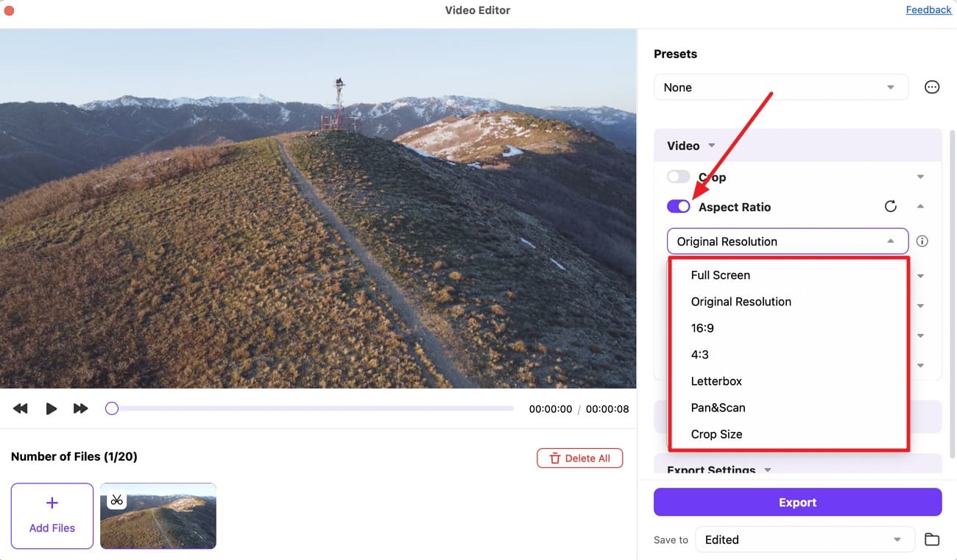
Task: Open the Save to folder icon
Action: coord(932,539)
